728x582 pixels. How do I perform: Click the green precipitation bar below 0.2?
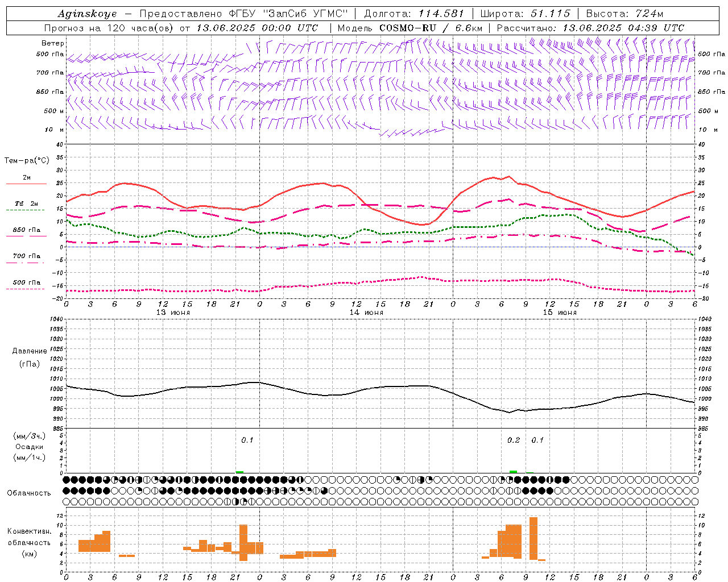click(x=514, y=472)
